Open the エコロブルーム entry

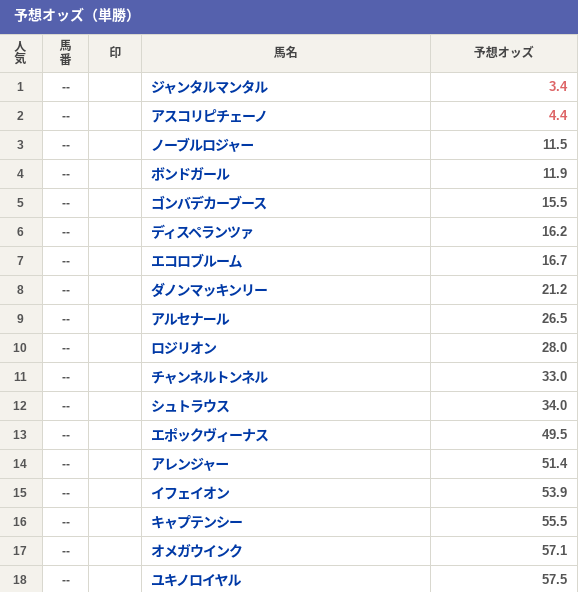pyautogui.click(x=196, y=261)
